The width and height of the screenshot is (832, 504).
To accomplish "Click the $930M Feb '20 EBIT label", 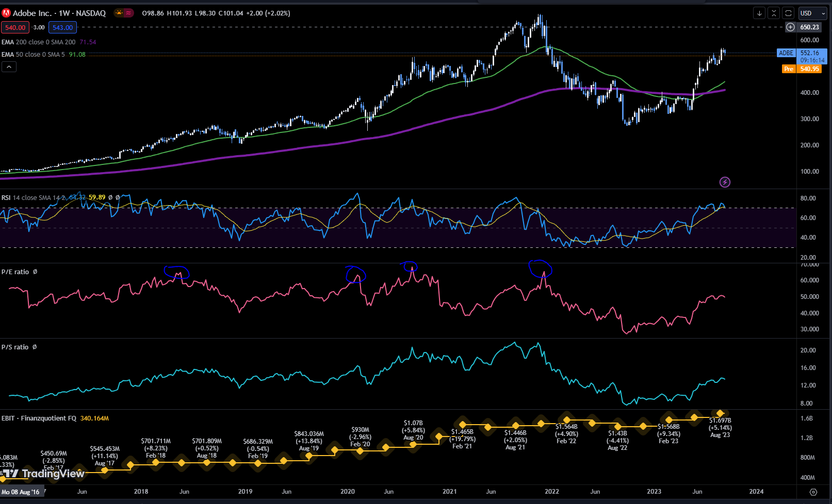I will tap(360, 437).
